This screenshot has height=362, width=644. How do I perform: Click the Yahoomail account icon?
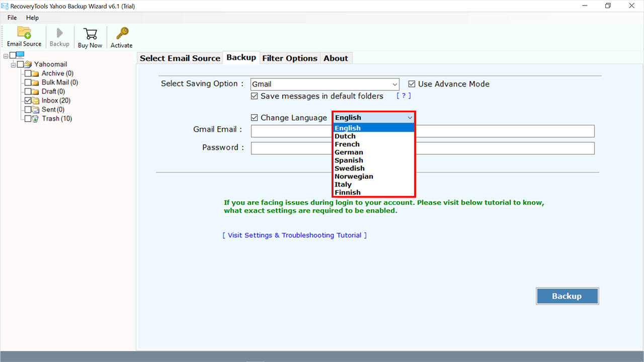point(28,64)
